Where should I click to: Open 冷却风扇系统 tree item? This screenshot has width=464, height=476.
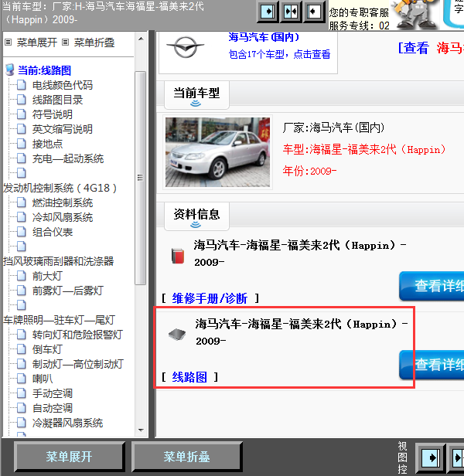63,217
